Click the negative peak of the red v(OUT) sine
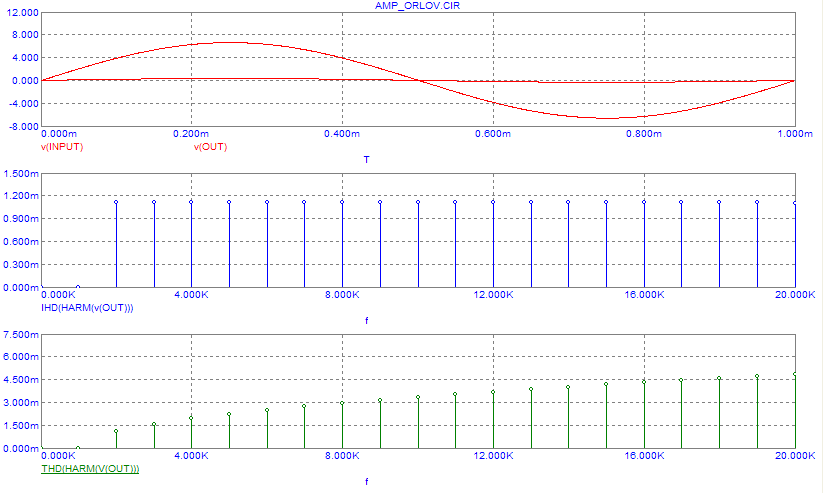This screenshot has width=823, height=493. [606, 118]
